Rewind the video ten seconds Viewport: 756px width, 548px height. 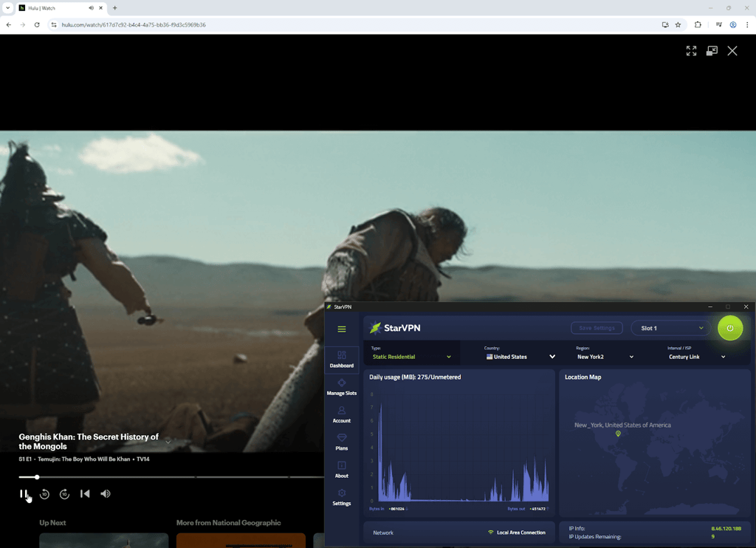(x=44, y=494)
